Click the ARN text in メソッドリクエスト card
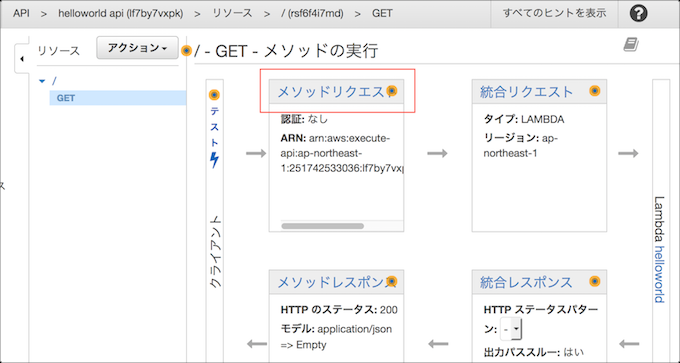680x363 pixels. pyautogui.click(x=342, y=154)
